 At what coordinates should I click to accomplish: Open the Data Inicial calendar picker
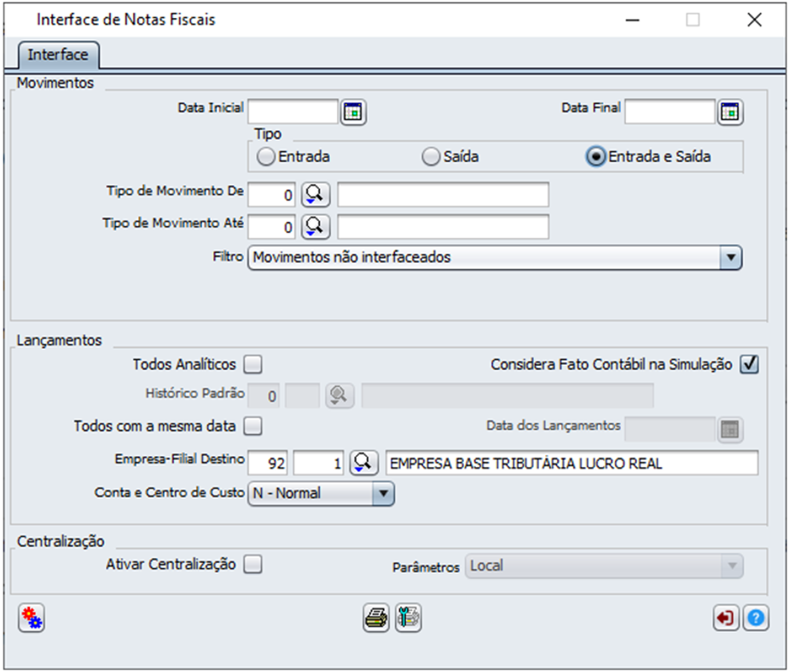point(353,112)
